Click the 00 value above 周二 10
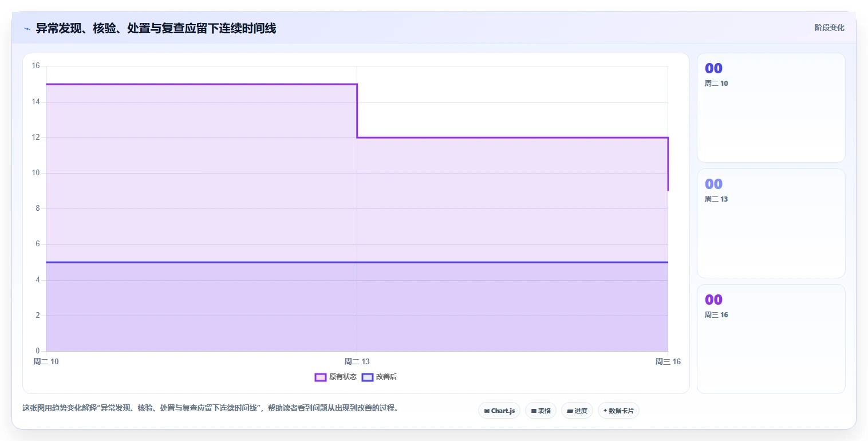Viewport: 868px width, 441px height. click(x=713, y=69)
